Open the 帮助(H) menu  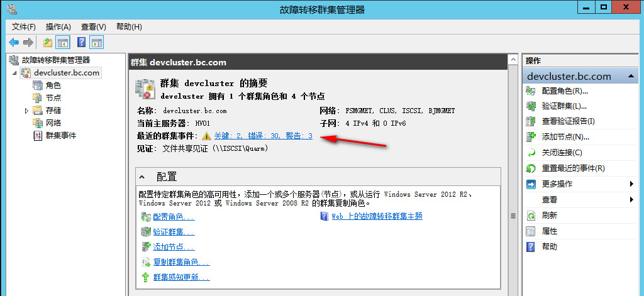click(x=129, y=26)
